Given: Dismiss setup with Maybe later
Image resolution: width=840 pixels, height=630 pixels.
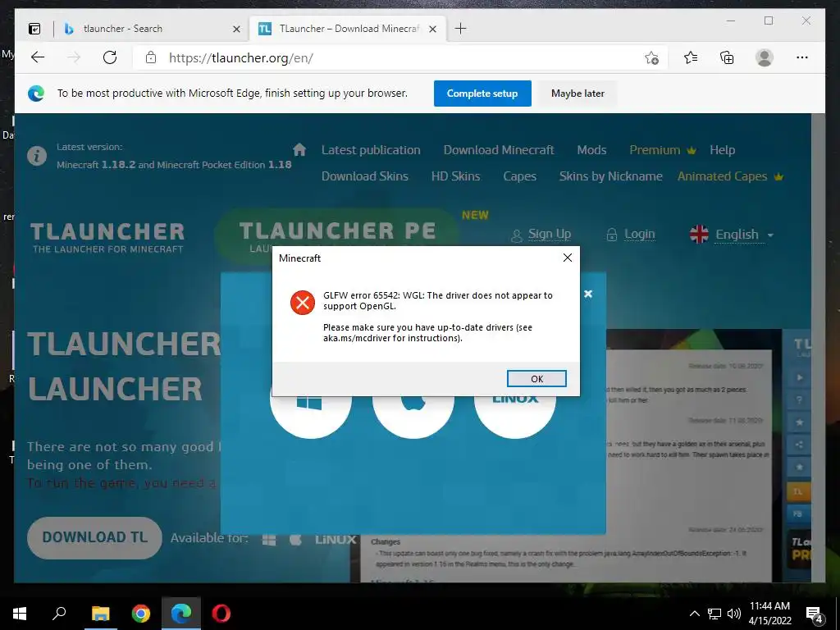Looking at the screenshot, I should (x=577, y=94).
